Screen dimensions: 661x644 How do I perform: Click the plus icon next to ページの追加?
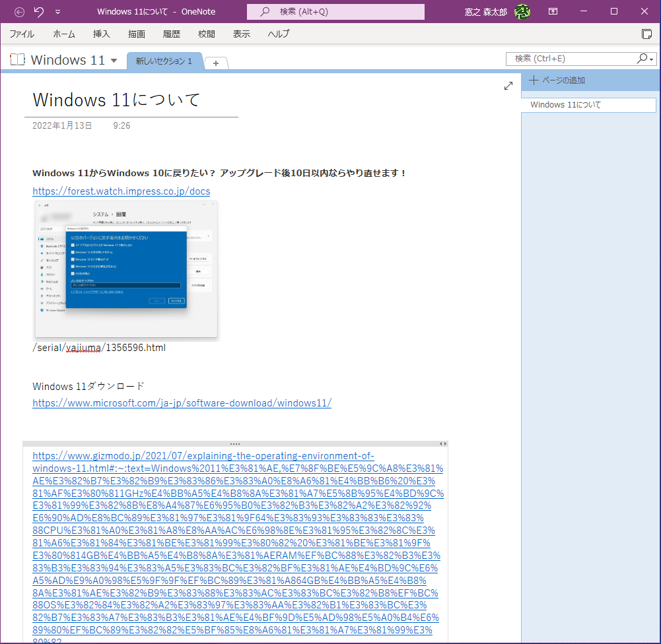[x=533, y=80]
